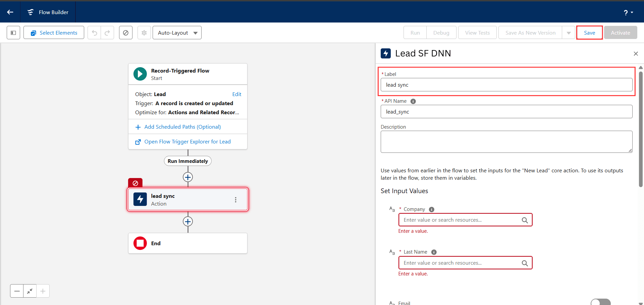Undo the last change
644x305 pixels.
click(94, 33)
